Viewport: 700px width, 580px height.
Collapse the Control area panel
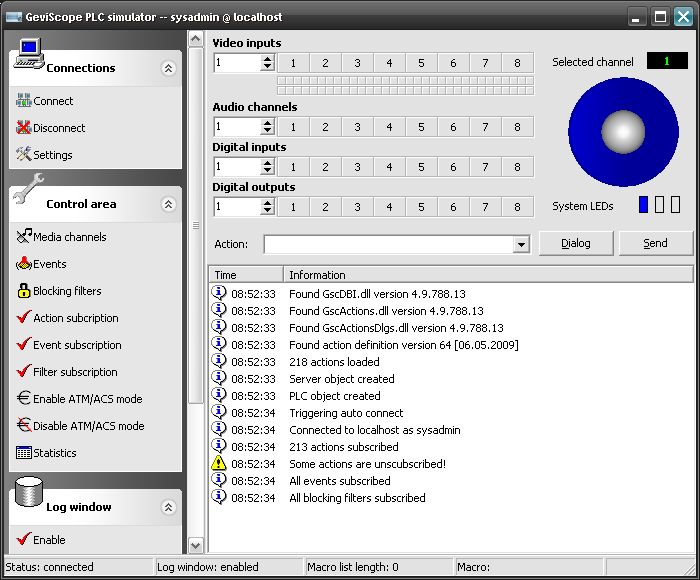coord(168,204)
